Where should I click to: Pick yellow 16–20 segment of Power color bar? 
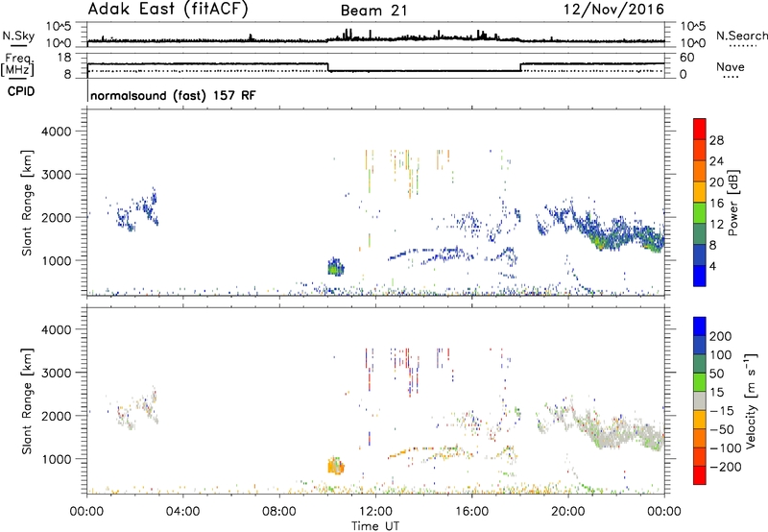[x=700, y=191]
